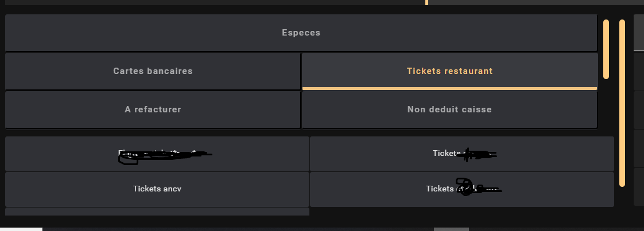Switch to the Cartes bancaires tab

tap(153, 71)
